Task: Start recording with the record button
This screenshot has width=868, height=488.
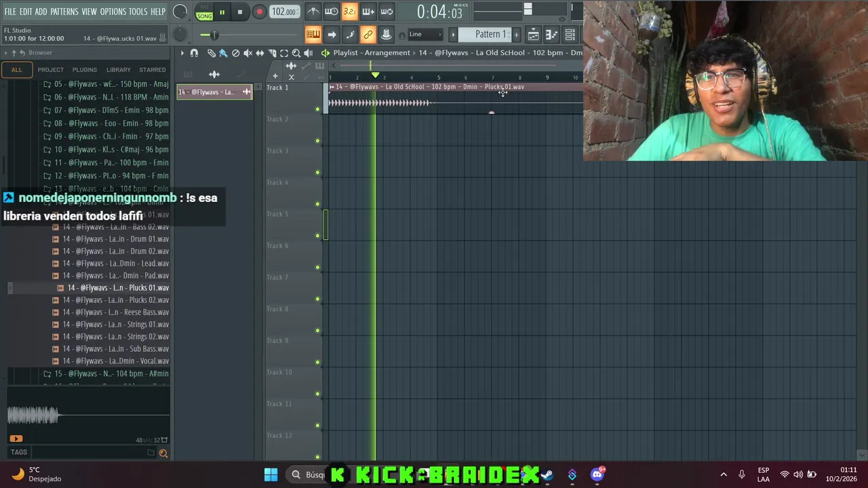Action: (x=259, y=12)
